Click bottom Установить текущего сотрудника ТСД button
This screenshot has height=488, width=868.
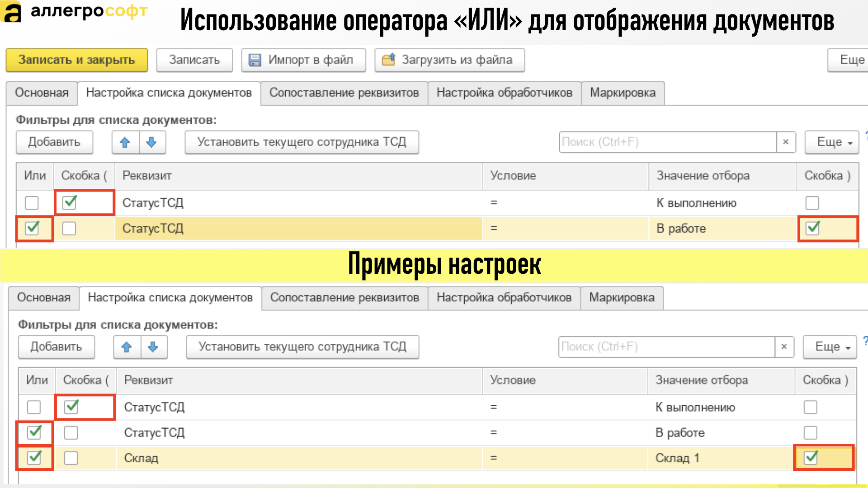(x=302, y=347)
